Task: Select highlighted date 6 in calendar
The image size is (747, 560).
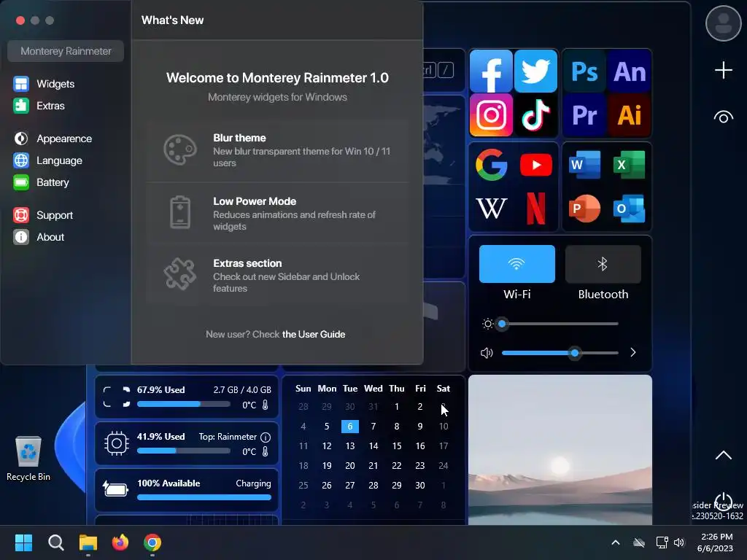Action: (x=349, y=426)
